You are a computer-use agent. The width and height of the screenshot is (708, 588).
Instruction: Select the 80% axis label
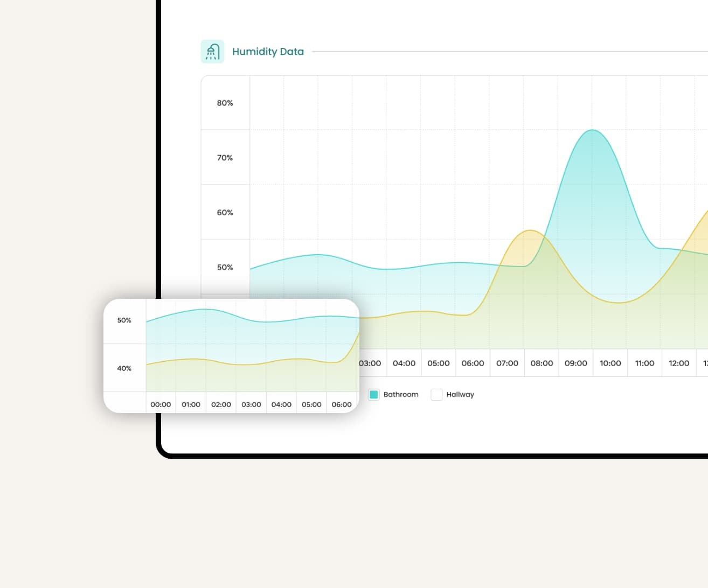(x=225, y=103)
